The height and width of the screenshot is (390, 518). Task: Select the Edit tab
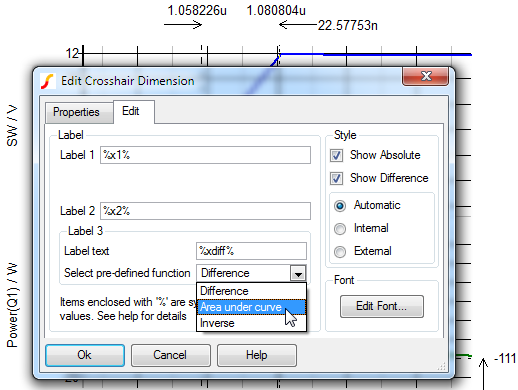pos(130,111)
